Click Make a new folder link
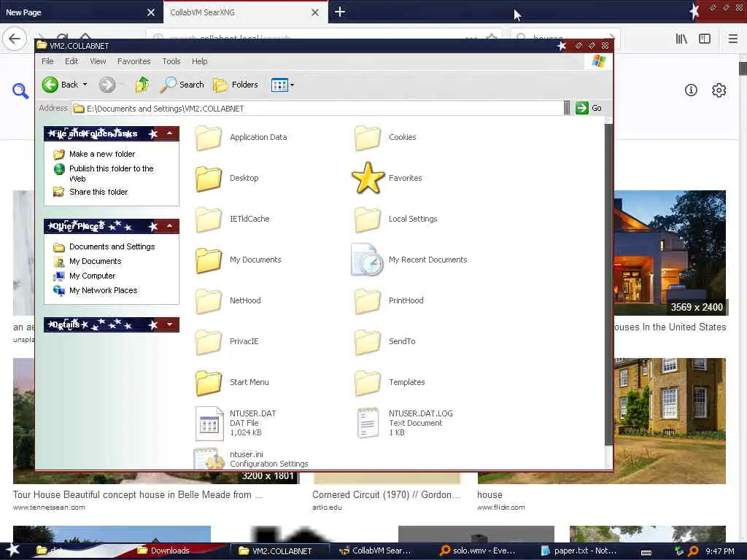The height and width of the screenshot is (560, 747). pos(102,154)
